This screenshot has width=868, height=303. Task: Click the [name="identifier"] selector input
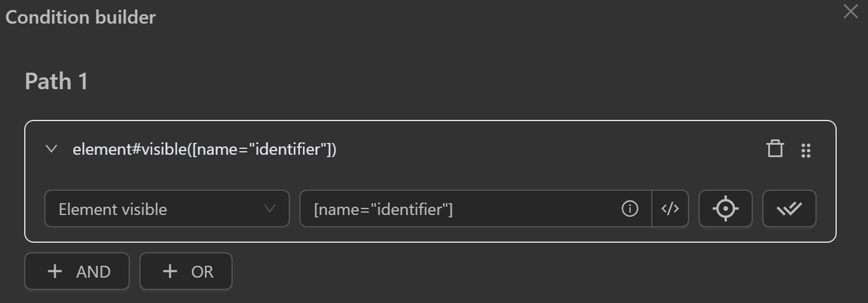(461, 208)
